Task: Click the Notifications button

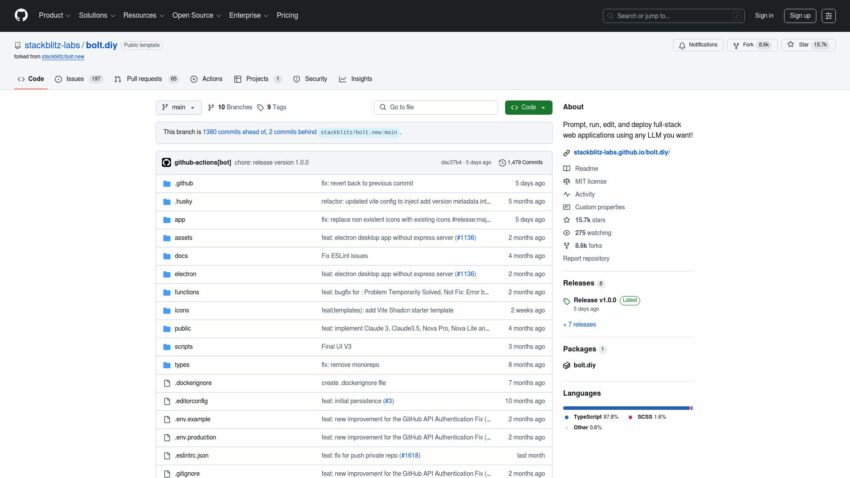Action: [698, 45]
